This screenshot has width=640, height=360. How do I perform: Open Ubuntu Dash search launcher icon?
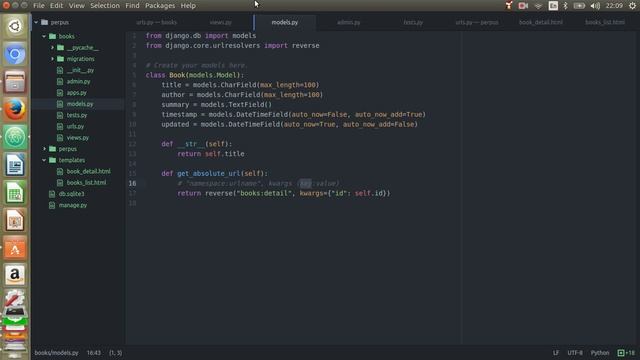pos(15,27)
